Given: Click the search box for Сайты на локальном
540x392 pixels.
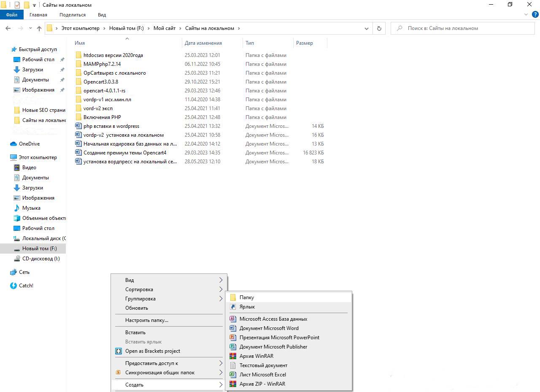Looking at the screenshot, I should coord(464,28).
